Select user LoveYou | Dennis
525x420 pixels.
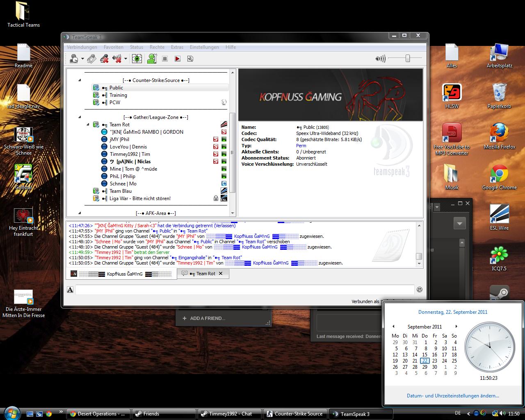[x=128, y=147]
